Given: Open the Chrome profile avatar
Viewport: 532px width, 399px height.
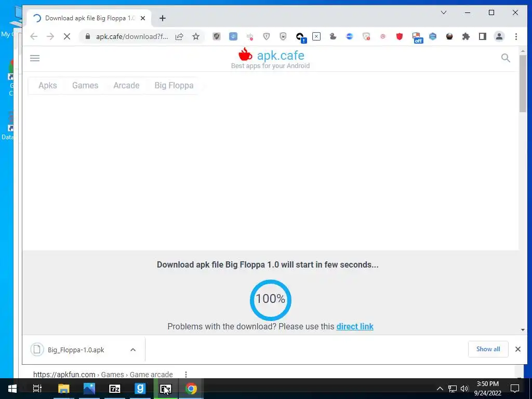Looking at the screenshot, I should pyautogui.click(x=499, y=36).
